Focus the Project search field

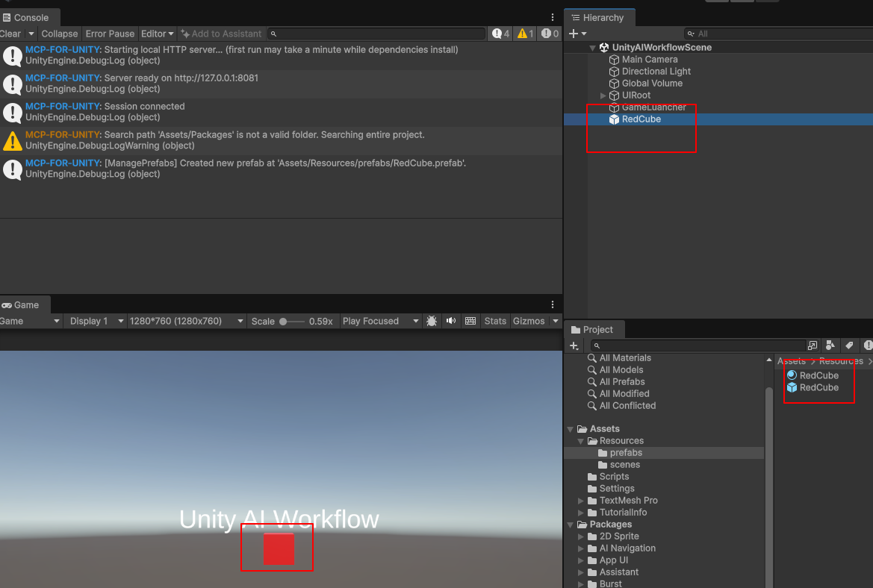[x=698, y=346]
